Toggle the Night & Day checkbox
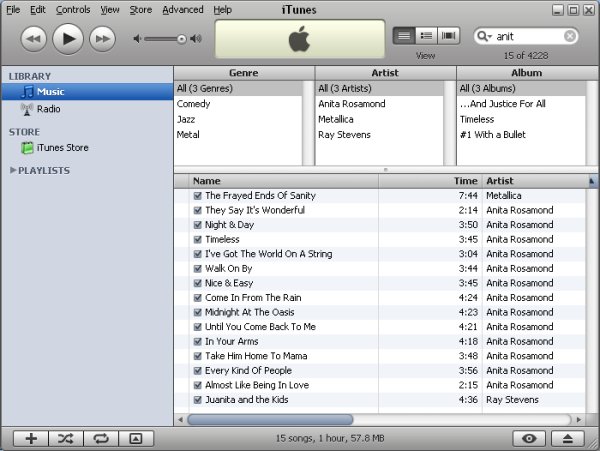 [197, 225]
